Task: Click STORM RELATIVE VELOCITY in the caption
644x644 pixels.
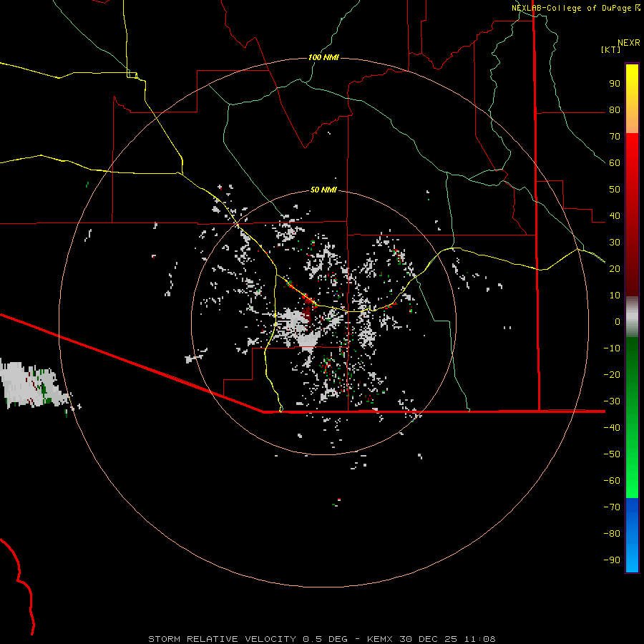Action: point(222,639)
